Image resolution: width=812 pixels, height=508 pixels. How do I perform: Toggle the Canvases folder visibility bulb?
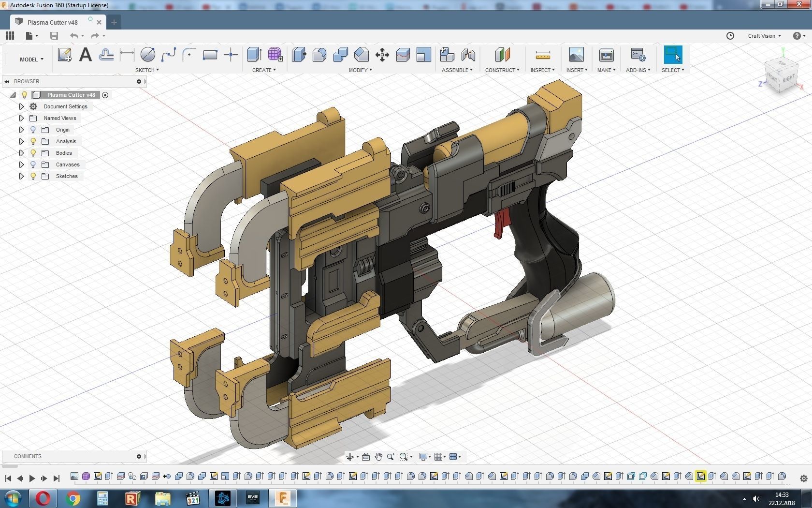tap(33, 164)
